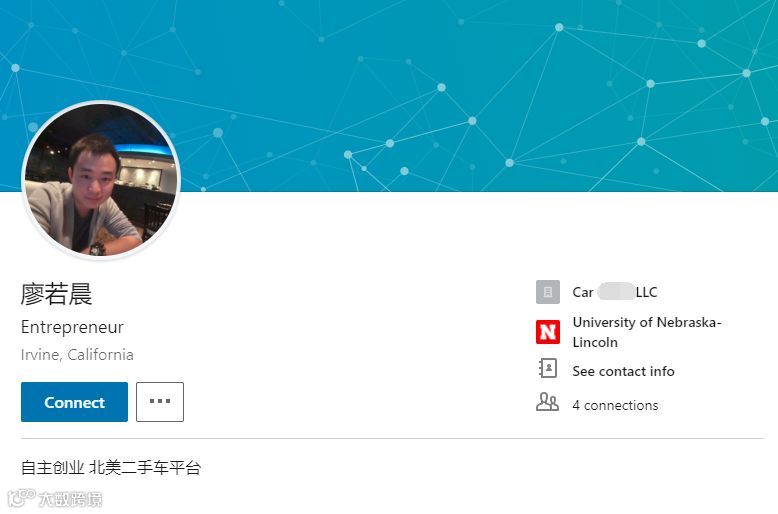Screen dimensions: 778x514
Task: Click the Entrepreneur headline text
Action: coord(72,327)
